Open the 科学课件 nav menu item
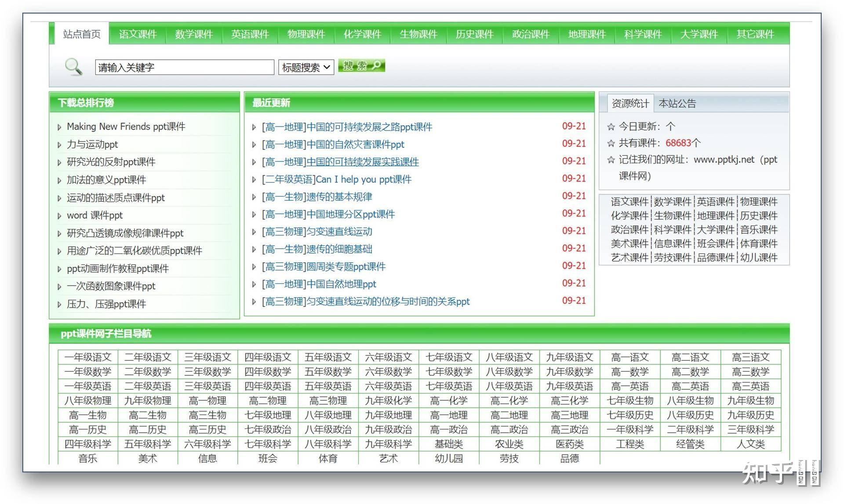This screenshot has width=844, height=504. tap(643, 34)
